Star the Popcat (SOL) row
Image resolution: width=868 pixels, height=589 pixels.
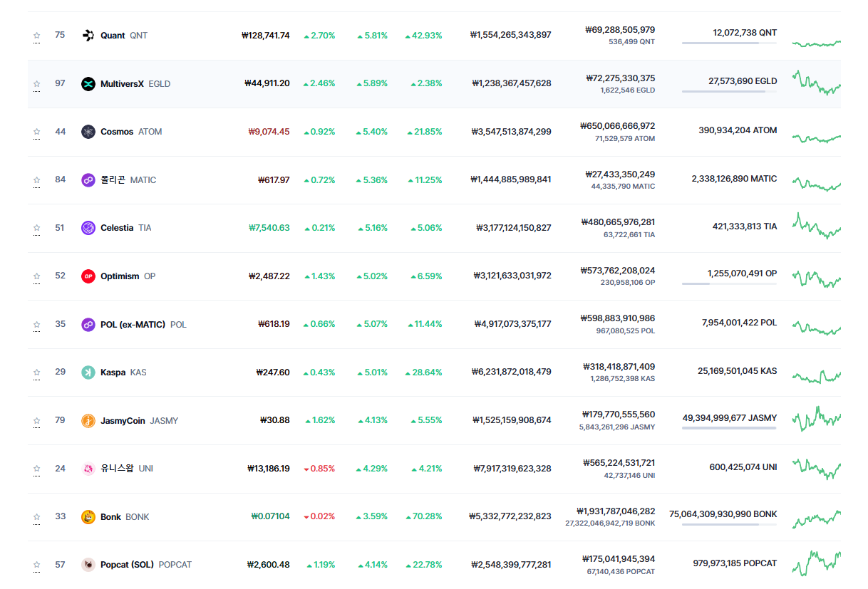point(36,565)
